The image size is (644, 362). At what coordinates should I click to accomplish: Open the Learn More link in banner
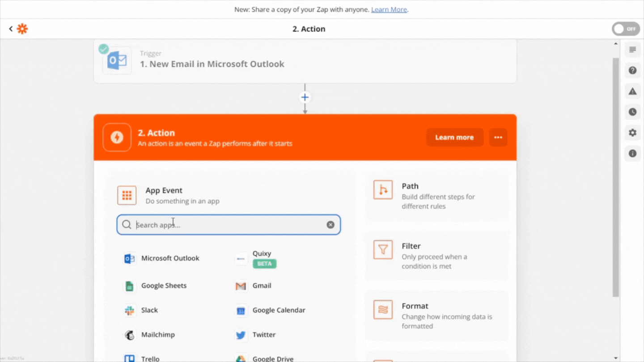tap(389, 9)
